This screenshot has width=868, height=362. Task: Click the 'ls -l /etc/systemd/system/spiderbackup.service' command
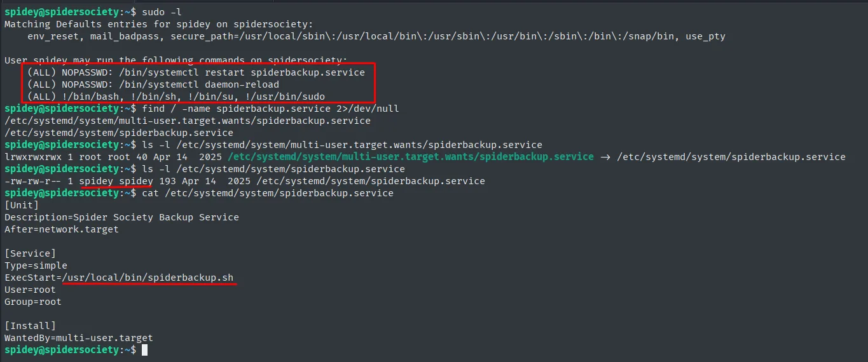tap(273, 169)
